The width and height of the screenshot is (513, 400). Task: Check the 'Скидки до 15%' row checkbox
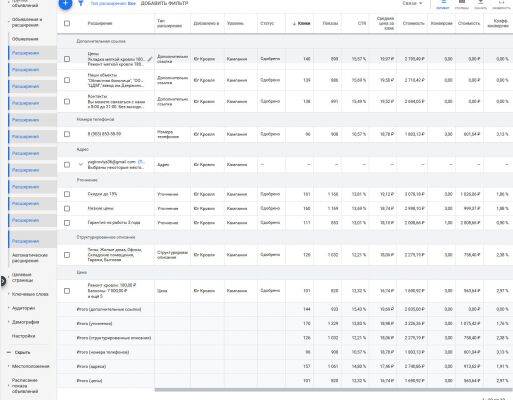(67, 194)
